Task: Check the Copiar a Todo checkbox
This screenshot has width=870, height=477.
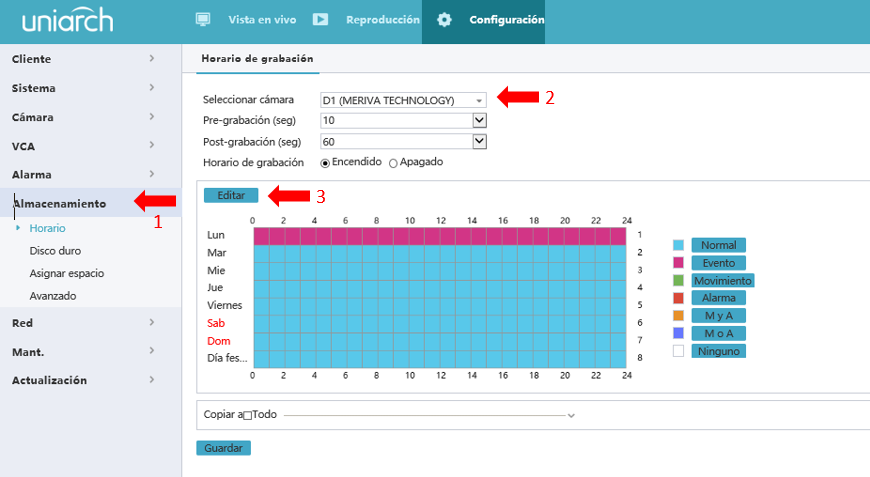Action: tap(248, 415)
